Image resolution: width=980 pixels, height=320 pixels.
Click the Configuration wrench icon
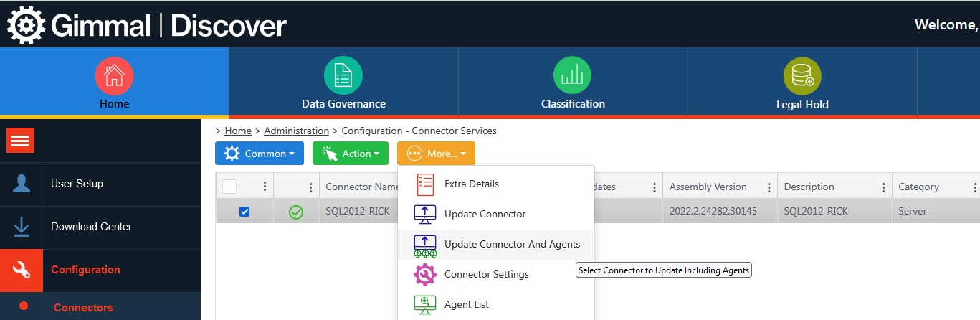(x=22, y=270)
